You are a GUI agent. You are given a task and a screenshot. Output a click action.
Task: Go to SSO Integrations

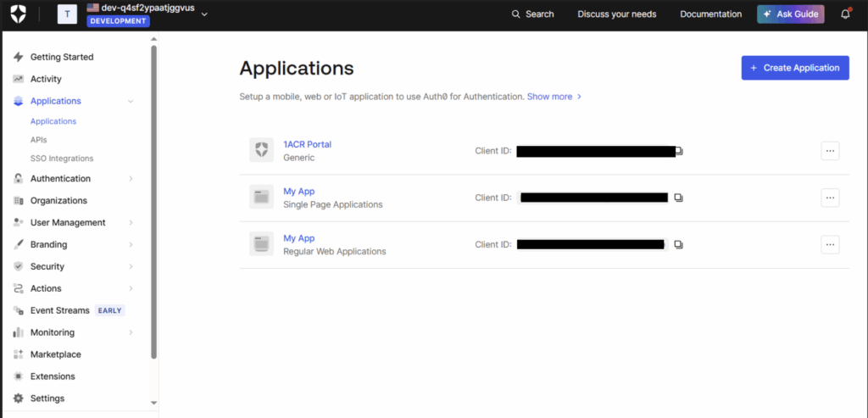tap(62, 159)
